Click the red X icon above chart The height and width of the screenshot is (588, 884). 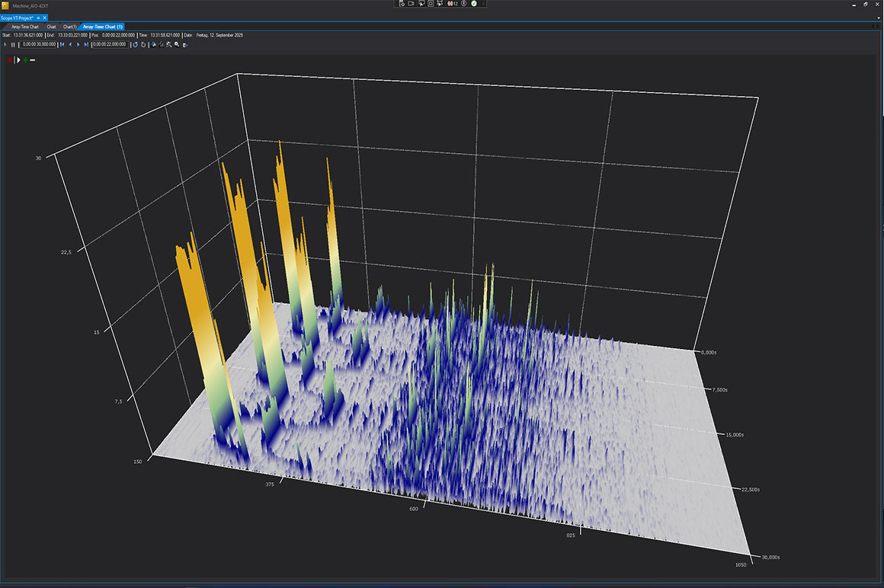[9, 59]
